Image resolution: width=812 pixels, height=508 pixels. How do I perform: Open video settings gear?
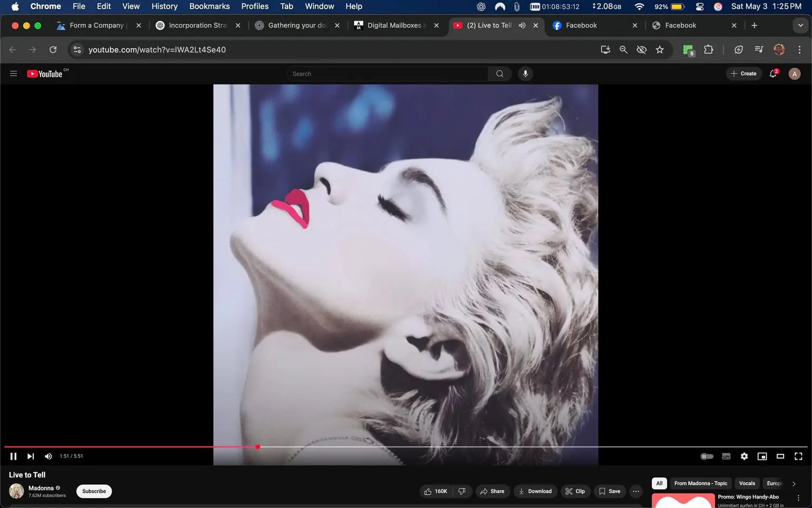pyautogui.click(x=744, y=456)
